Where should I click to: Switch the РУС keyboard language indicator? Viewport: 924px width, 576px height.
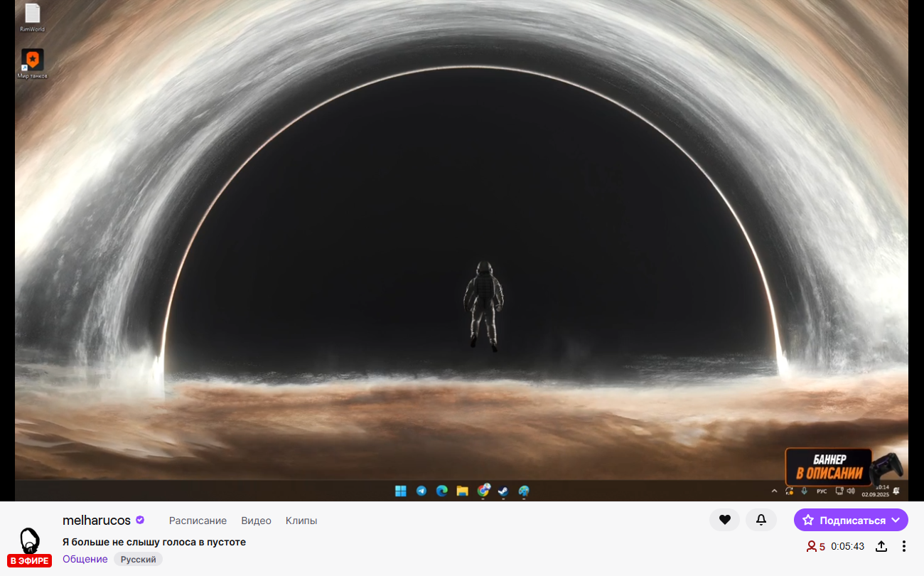822,491
